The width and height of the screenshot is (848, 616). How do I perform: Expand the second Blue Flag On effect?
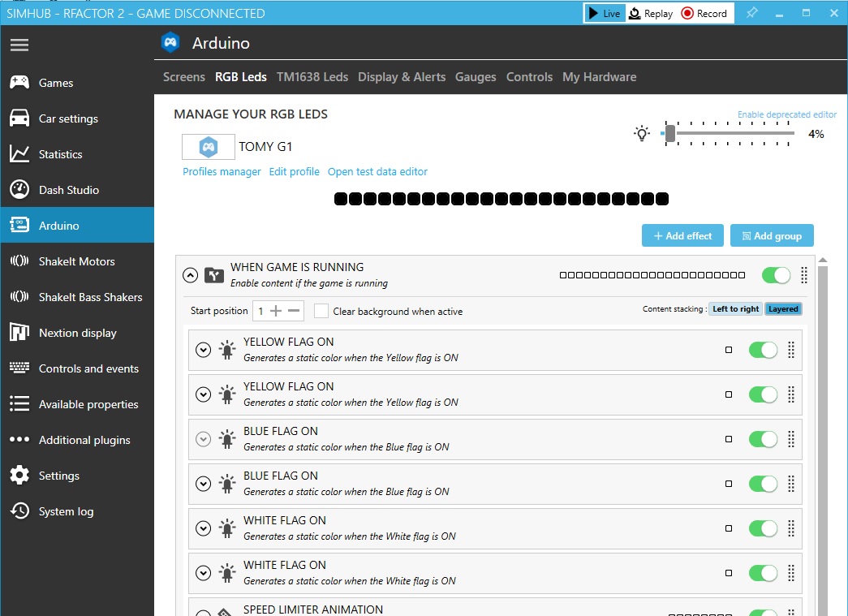204,484
